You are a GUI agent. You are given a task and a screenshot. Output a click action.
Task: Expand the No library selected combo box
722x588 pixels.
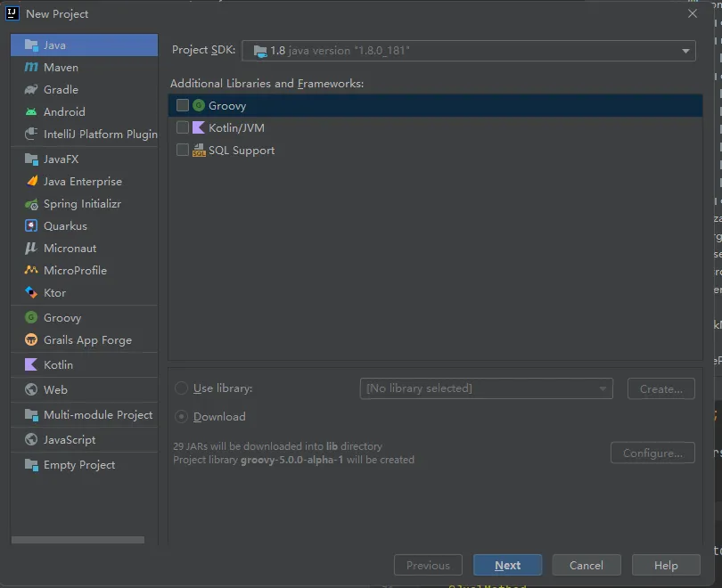pyautogui.click(x=486, y=388)
